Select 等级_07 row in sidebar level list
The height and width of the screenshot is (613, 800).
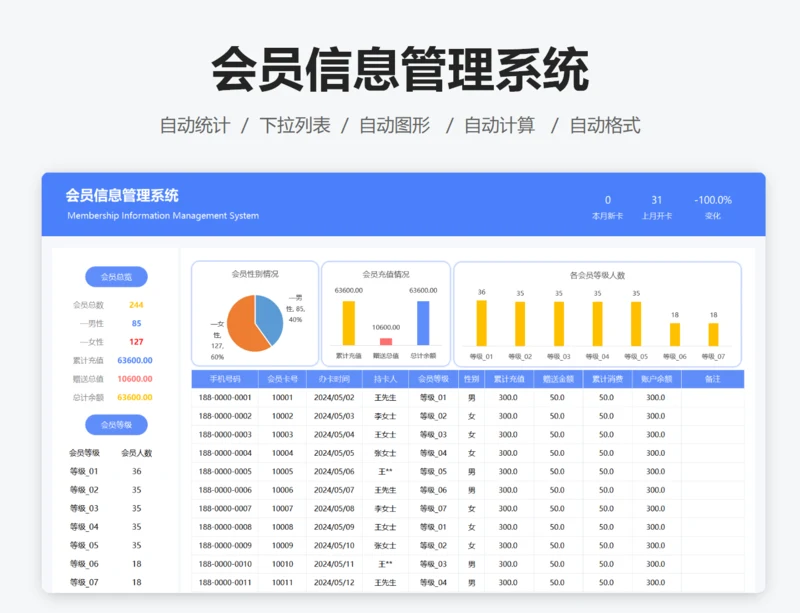coord(111,582)
